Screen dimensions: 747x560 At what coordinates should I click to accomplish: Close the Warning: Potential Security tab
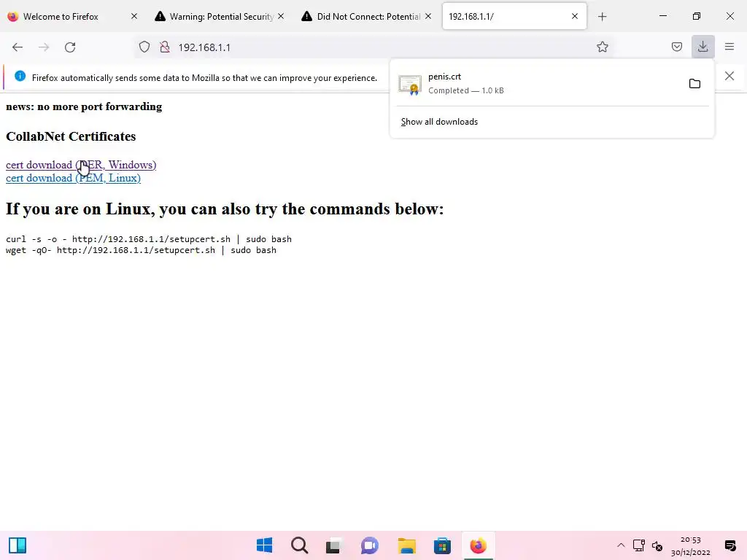click(x=281, y=16)
